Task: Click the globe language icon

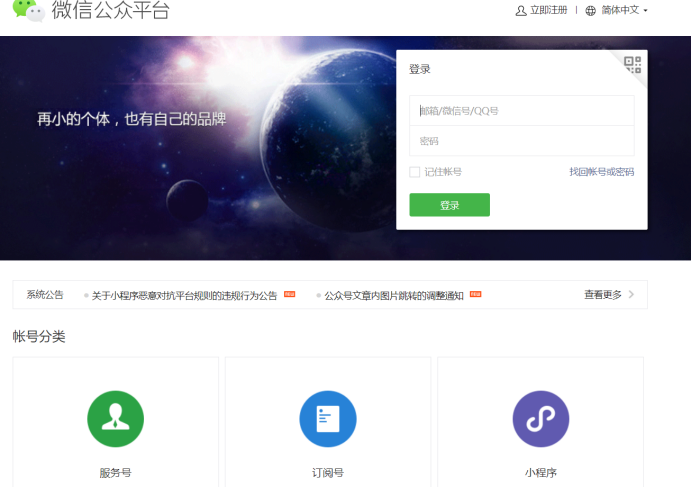Action: (590, 11)
